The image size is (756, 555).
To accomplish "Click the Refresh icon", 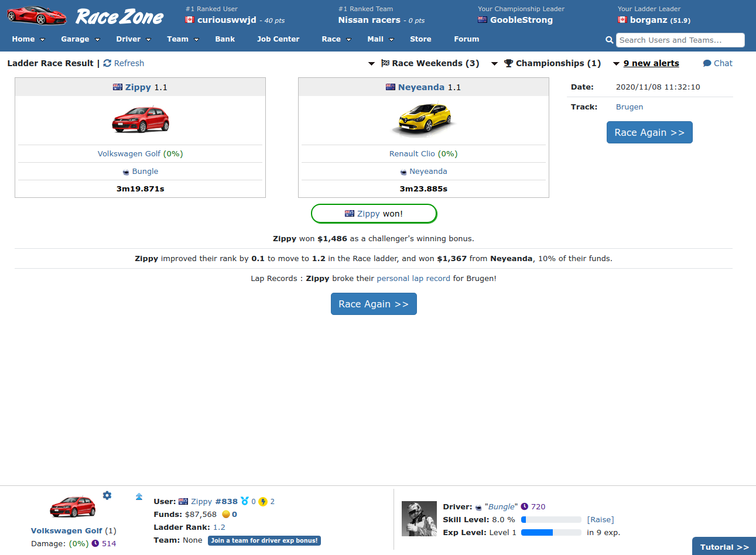I will tap(107, 63).
